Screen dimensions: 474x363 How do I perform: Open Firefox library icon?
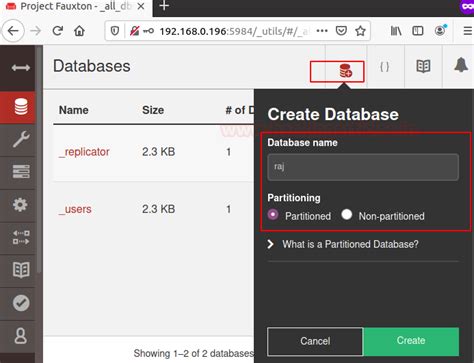pyautogui.click(x=396, y=31)
